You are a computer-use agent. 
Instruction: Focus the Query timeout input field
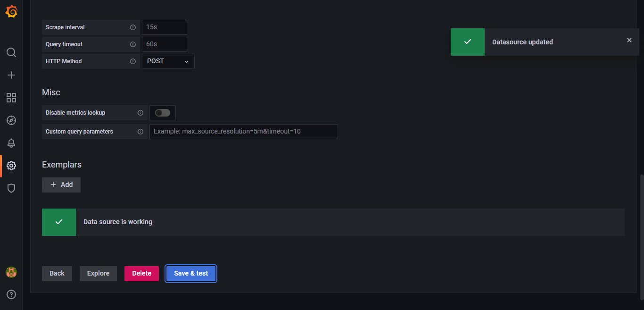pos(165,44)
